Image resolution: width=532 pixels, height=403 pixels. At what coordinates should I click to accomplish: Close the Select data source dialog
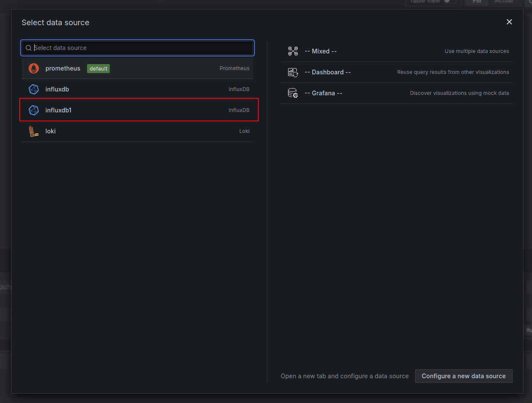tap(509, 22)
